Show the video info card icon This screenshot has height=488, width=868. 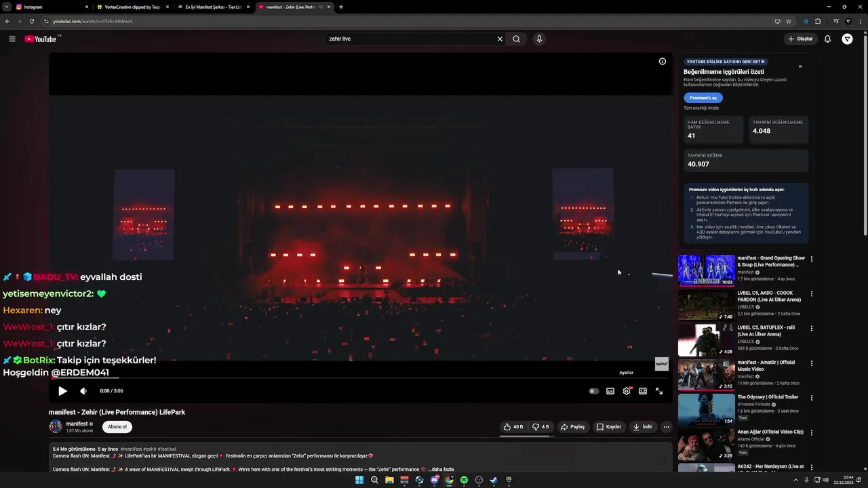(663, 61)
